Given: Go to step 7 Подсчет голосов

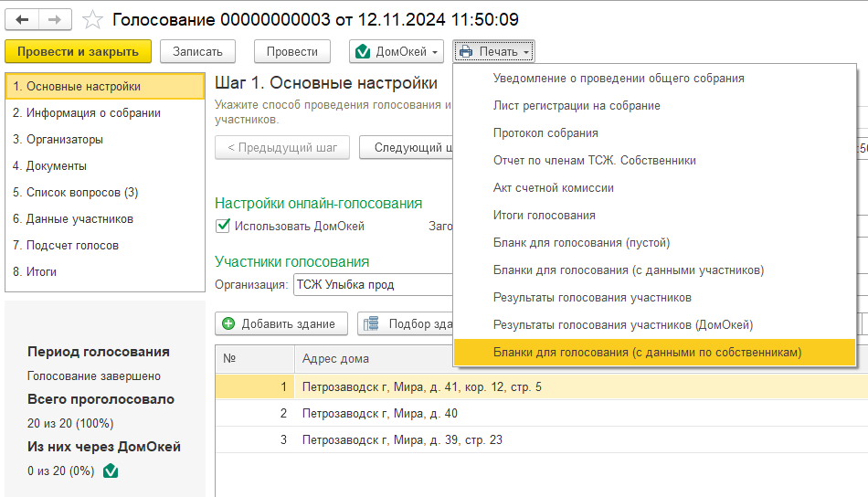Looking at the screenshot, I should (66, 246).
